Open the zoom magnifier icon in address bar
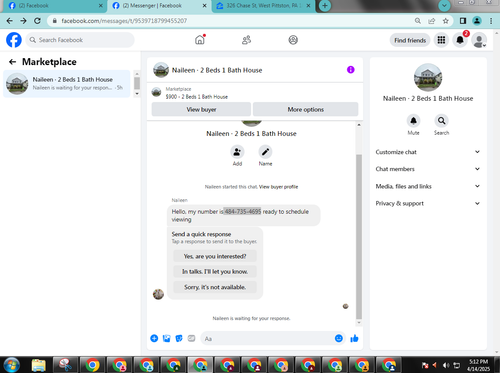The height and width of the screenshot is (373, 500). (418, 21)
